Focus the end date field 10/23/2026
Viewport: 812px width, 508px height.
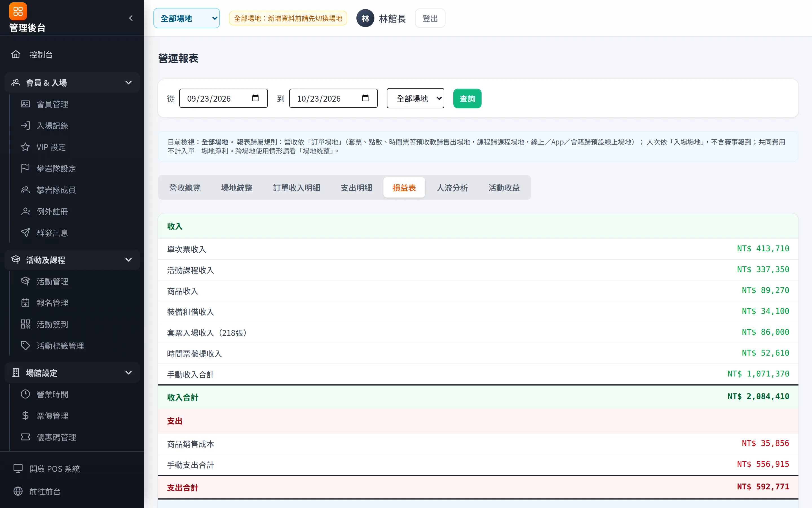coord(334,98)
